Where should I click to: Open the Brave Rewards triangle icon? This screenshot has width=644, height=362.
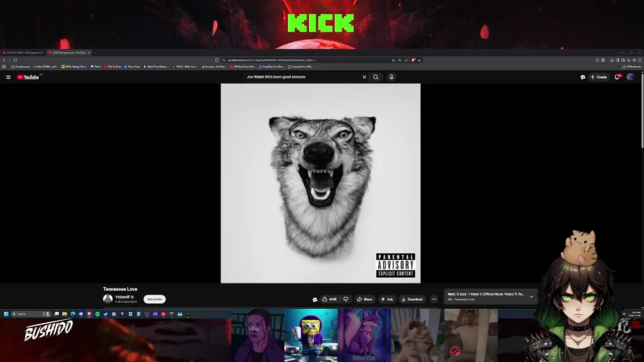[x=419, y=60]
